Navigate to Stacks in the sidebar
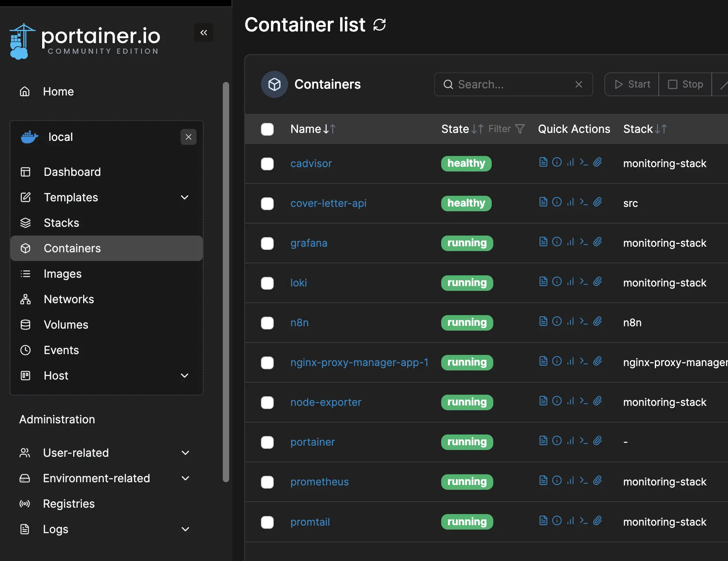 (x=61, y=223)
